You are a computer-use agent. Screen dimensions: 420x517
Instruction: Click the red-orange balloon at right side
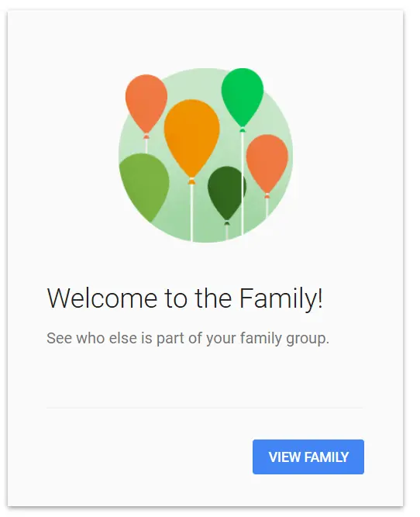(x=267, y=163)
